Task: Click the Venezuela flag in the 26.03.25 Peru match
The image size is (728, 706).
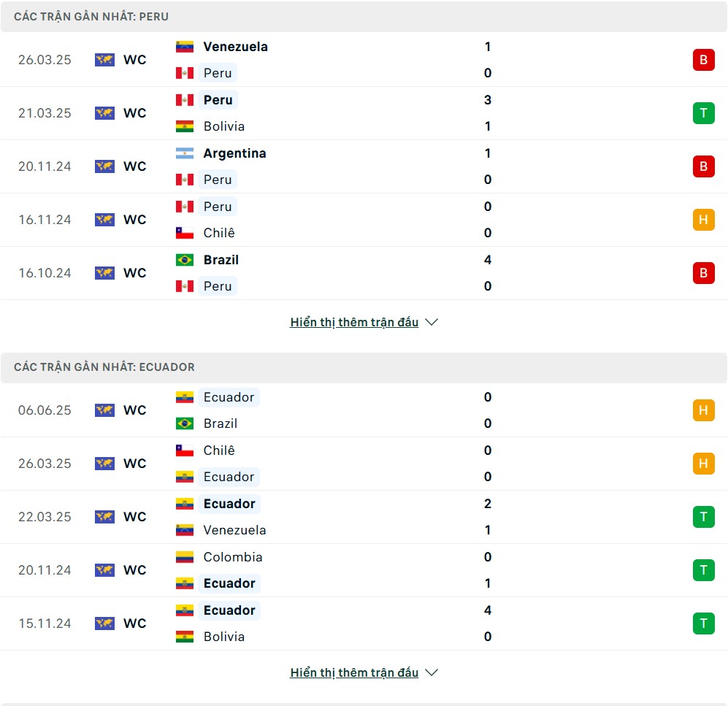Action: click(184, 47)
